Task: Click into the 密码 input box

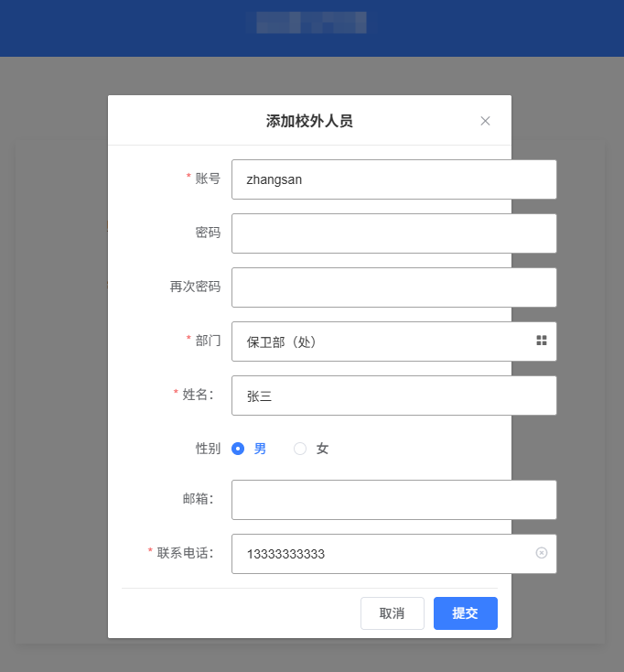Action: (394, 233)
